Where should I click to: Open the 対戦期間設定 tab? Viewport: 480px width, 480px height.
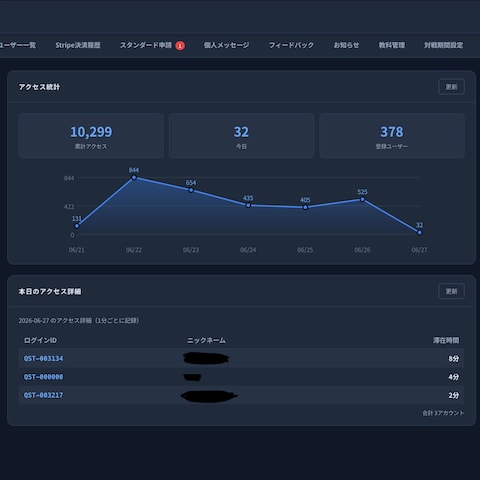[443, 45]
